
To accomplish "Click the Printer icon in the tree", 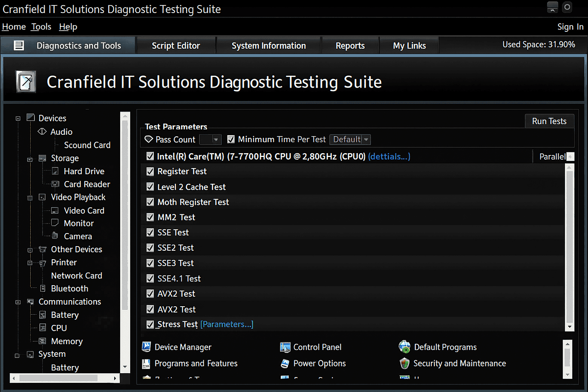I will click(42, 263).
